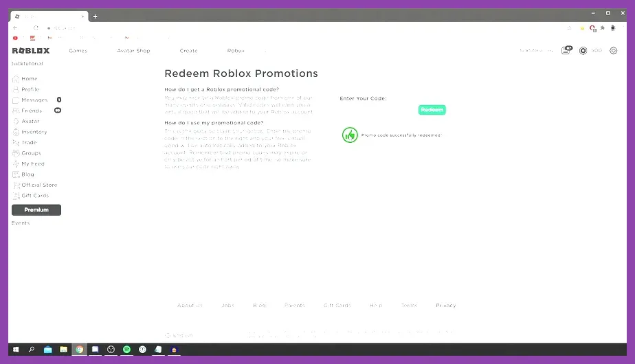635x364 pixels.
Task: Close the current browser tab
Action: (x=82, y=16)
